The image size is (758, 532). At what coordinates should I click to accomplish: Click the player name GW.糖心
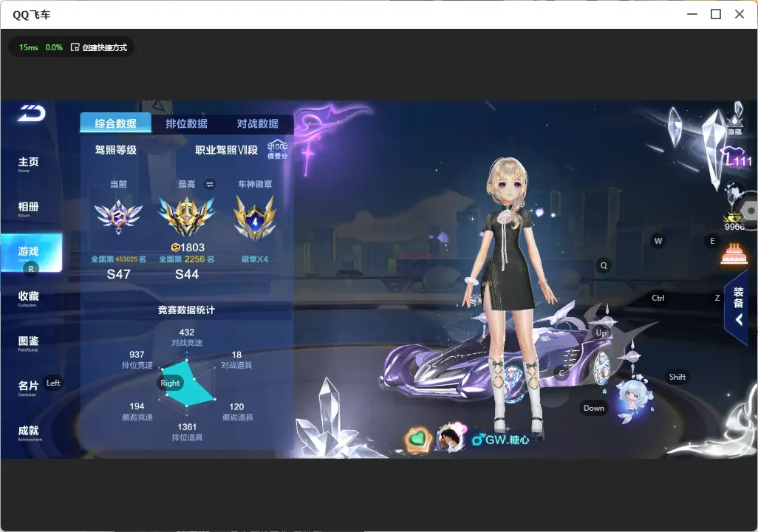click(507, 440)
